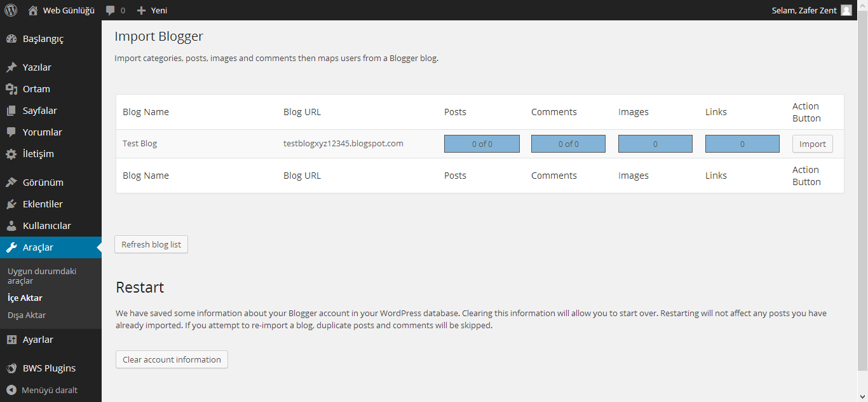The image size is (868, 402).
Task: Click the Images progress bar
Action: click(655, 144)
